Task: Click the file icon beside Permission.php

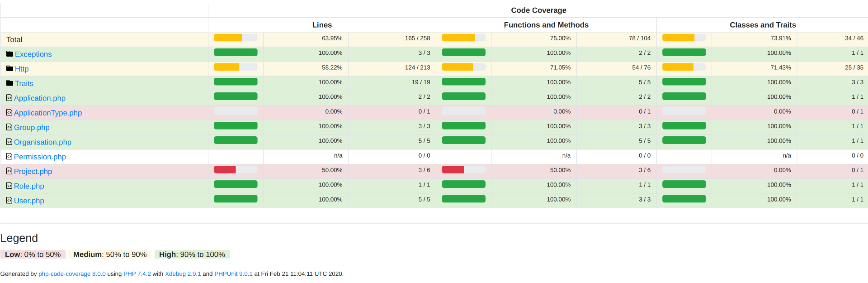Action: pyautogui.click(x=9, y=156)
